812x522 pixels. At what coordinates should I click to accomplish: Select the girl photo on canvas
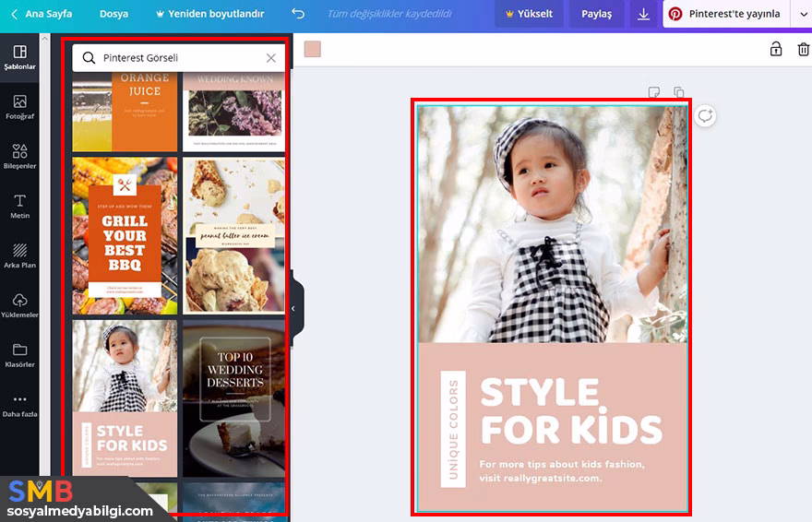(553, 224)
